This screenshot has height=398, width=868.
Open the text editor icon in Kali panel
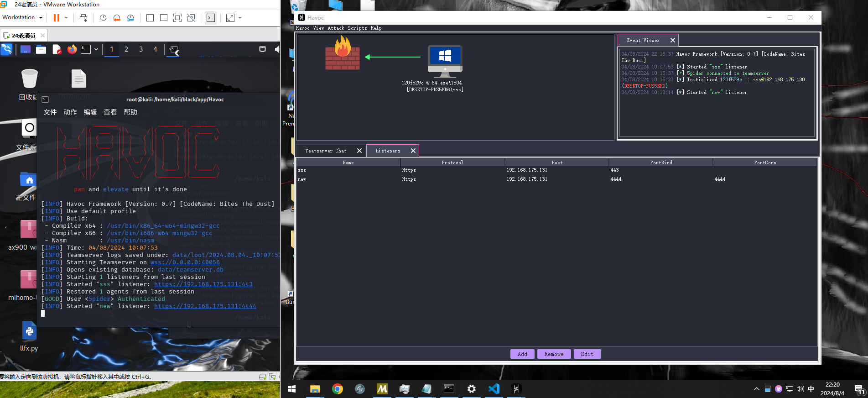(57, 49)
